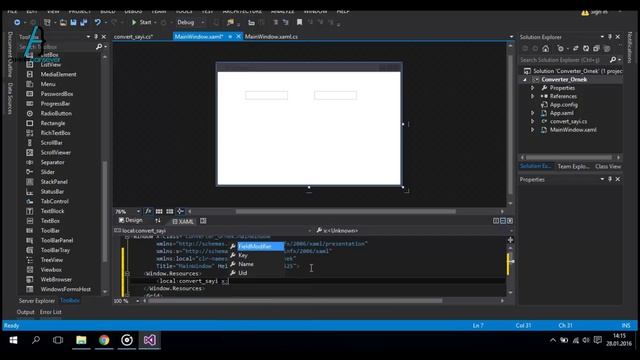Screen dimensions: 640x360
Task: Click the designer horizontal scrollbar
Action: [345, 211]
